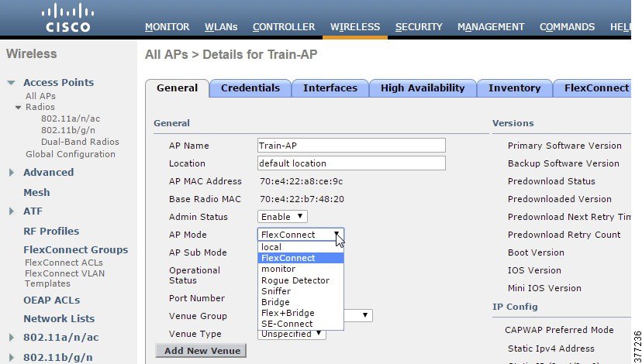Expand the ATF section arrow
This screenshot has width=642, height=364.
coord(12,211)
